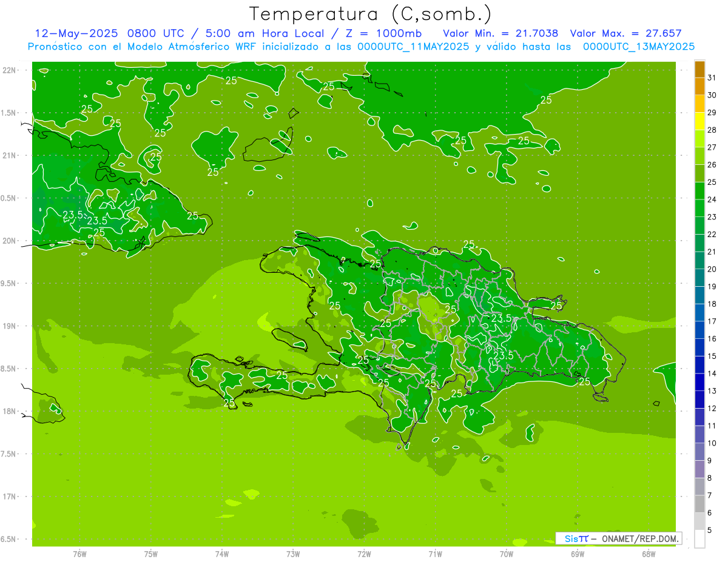Click the legend value '18'
728x562 pixels.
coord(712,304)
